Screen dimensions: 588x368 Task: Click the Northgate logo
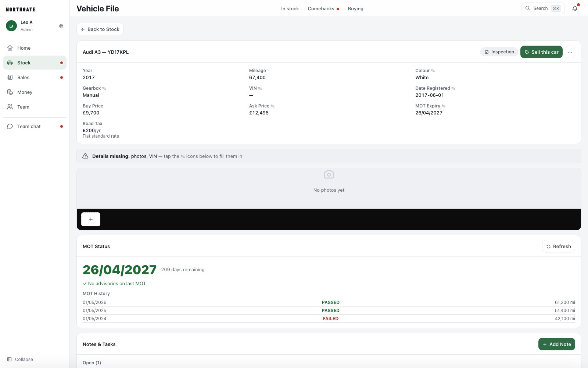tap(21, 10)
